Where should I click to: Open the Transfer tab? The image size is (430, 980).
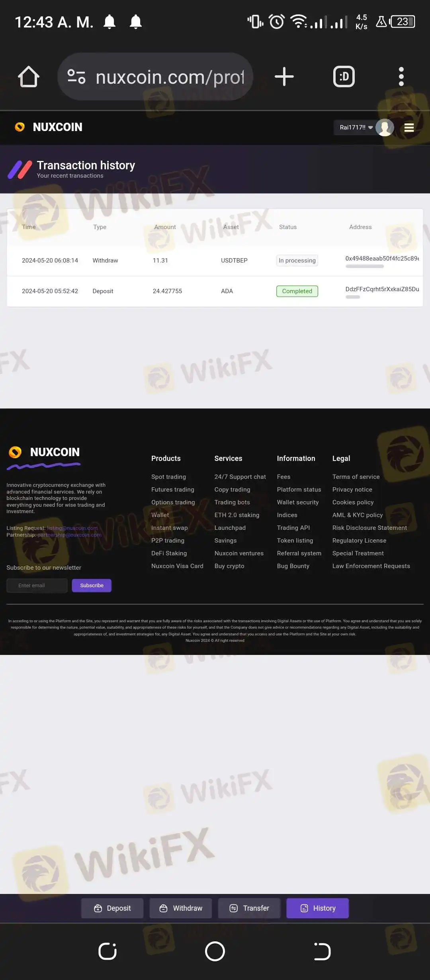tap(249, 908)
